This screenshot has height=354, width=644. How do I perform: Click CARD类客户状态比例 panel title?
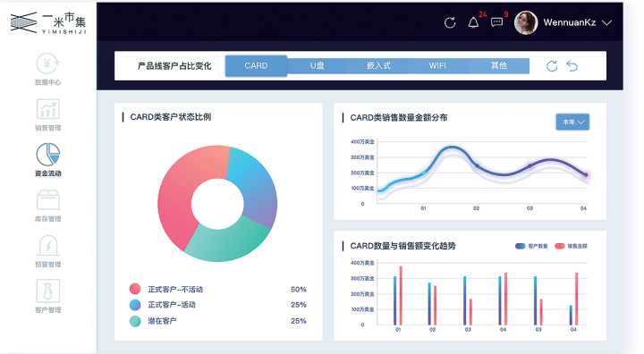(171, 117)
